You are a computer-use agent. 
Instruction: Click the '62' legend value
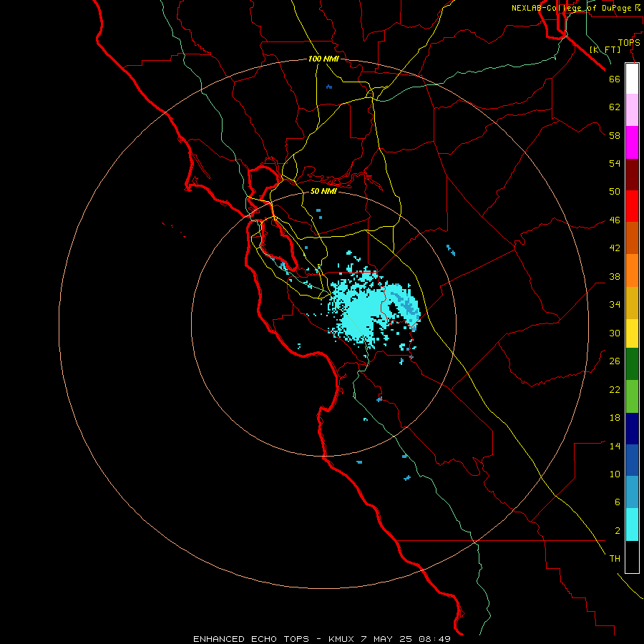coord(615,107)
